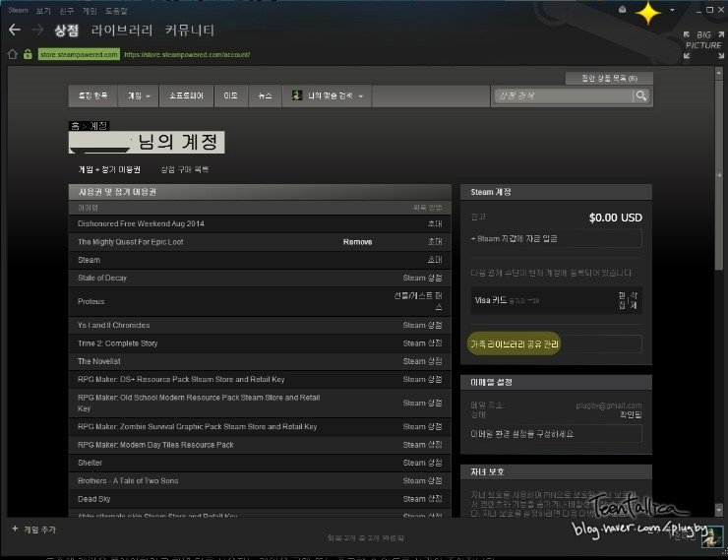Image resolution: width=728 pixels, height=560 pixels.
Task: Open the 게임 menu in menu bar
Action: point(90,11)
